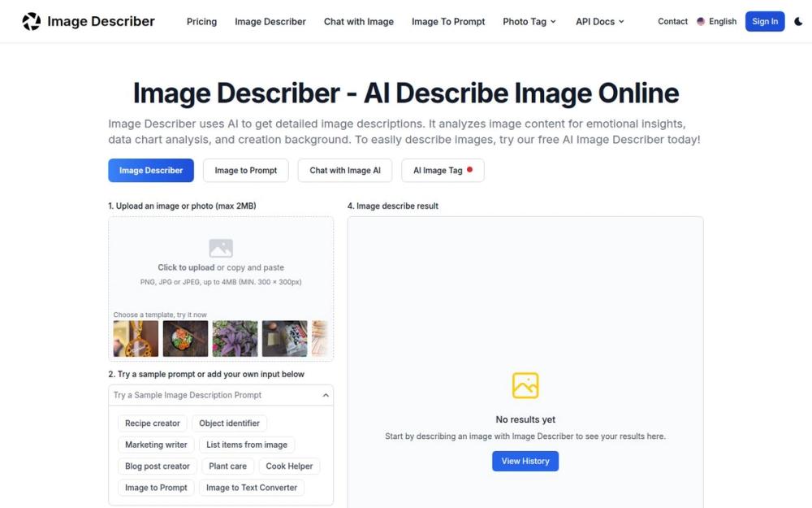Open the Photo Tag dropdown menu
The image size is (812, 508).
[529, 21]
